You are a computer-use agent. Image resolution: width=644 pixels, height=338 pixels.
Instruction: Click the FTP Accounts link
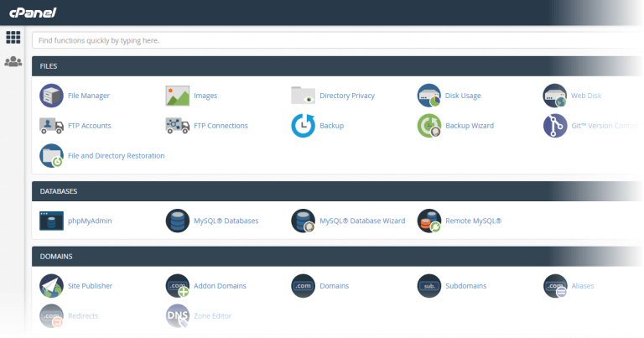pos(90,126)
